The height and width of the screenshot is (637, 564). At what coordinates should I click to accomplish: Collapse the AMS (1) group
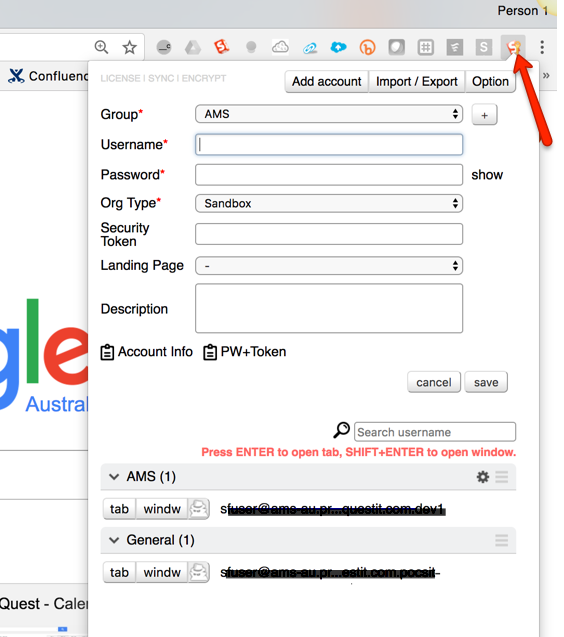tap(114, 477)
